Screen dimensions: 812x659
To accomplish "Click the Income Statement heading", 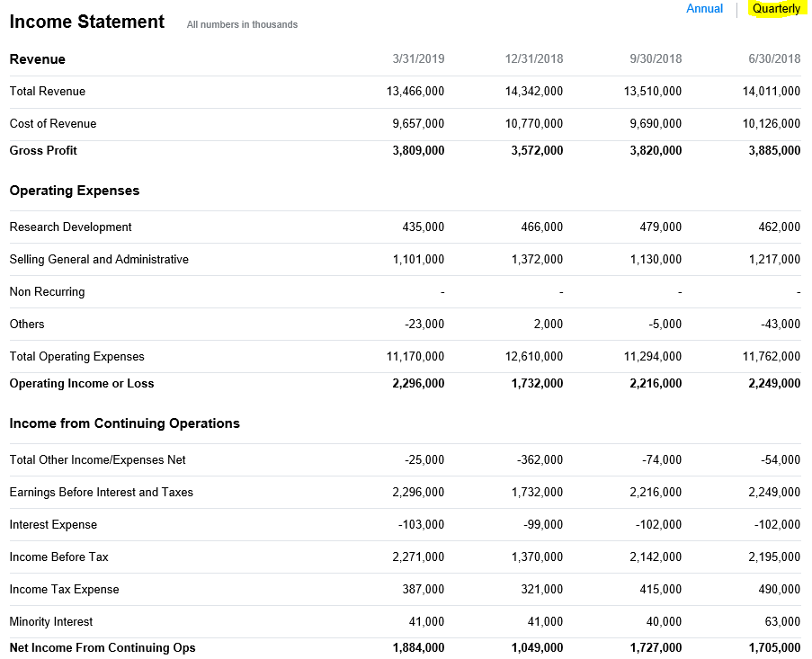I will pyautogui.click(x=85, y=22).
